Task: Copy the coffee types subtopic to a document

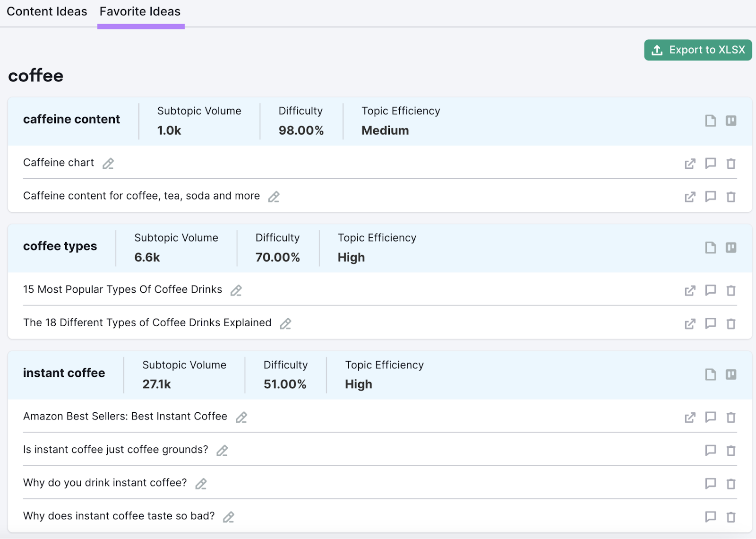Action: (710, 247)
